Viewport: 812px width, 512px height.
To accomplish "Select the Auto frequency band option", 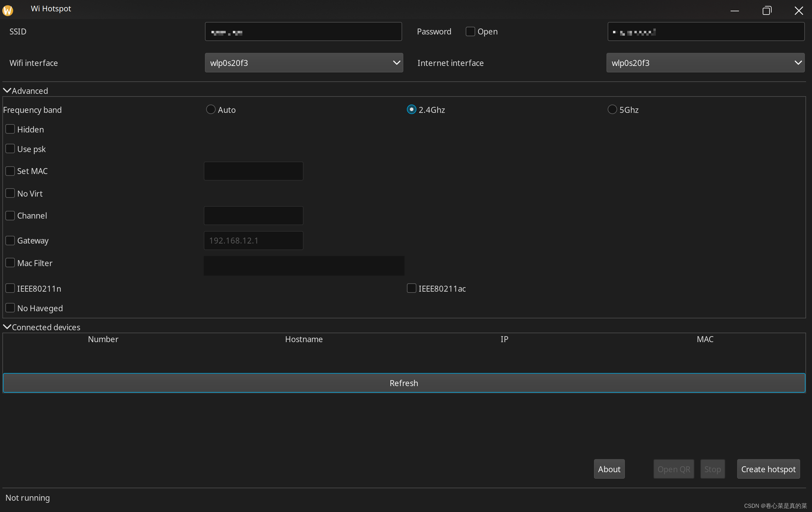I will point(210,109).
